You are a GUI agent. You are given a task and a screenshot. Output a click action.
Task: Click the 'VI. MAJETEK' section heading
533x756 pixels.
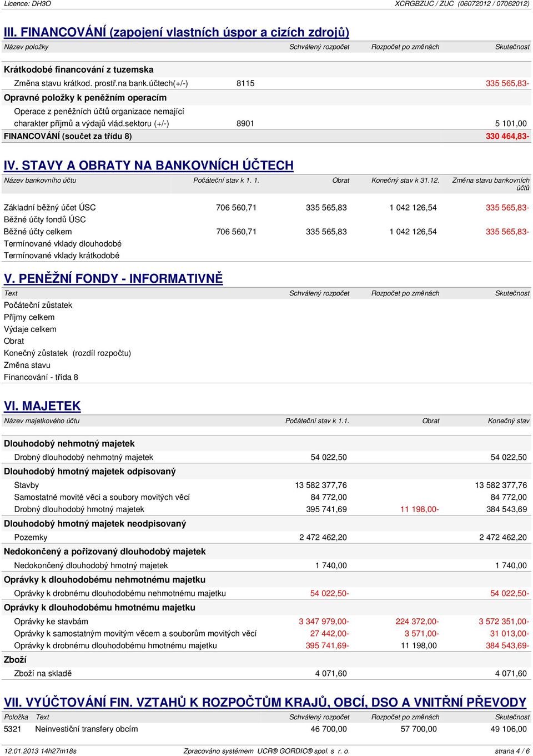point(42,406)
